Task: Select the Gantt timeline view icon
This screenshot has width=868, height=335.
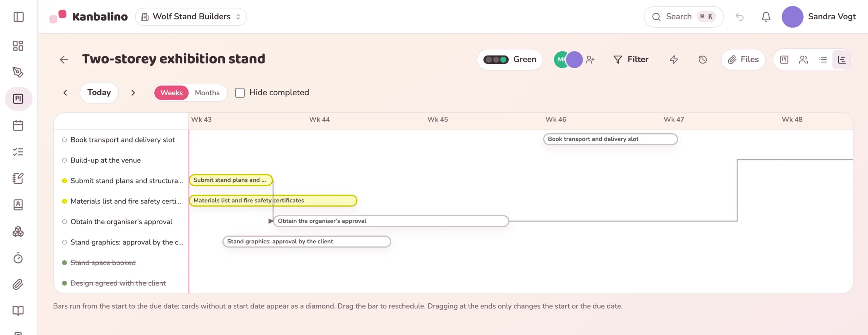Action: point(842,60)
